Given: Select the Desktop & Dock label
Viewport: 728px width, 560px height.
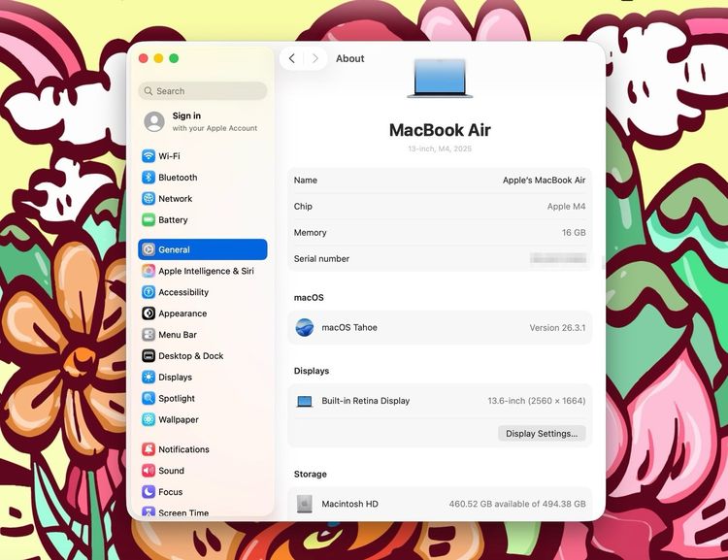Looking at the screenshot, I should point(191,356).
